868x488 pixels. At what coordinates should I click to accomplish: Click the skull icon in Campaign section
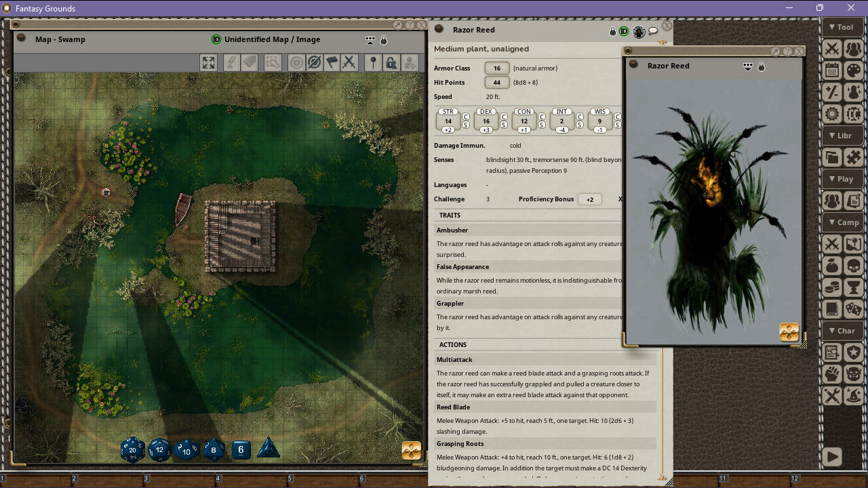(854, 266)
